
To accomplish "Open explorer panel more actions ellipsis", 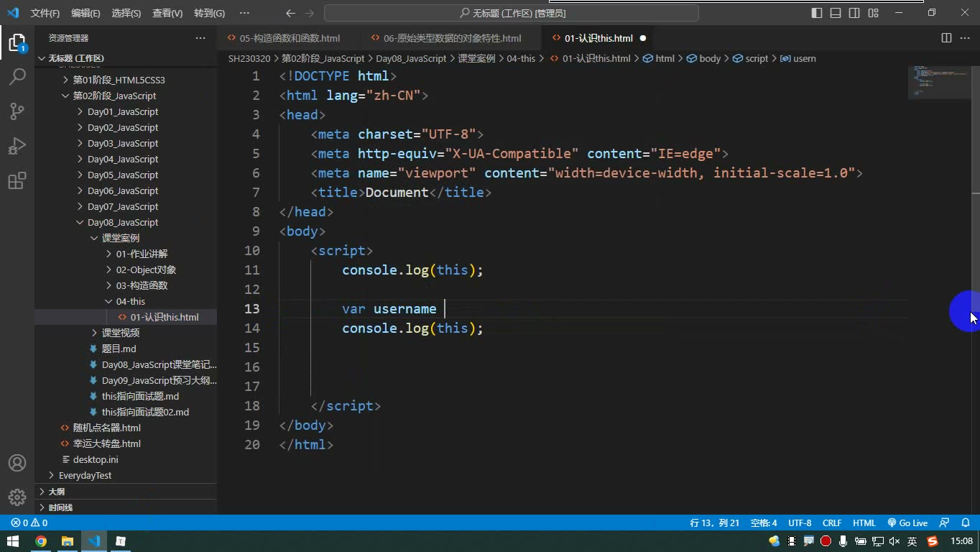I will (x=200, y=38).
